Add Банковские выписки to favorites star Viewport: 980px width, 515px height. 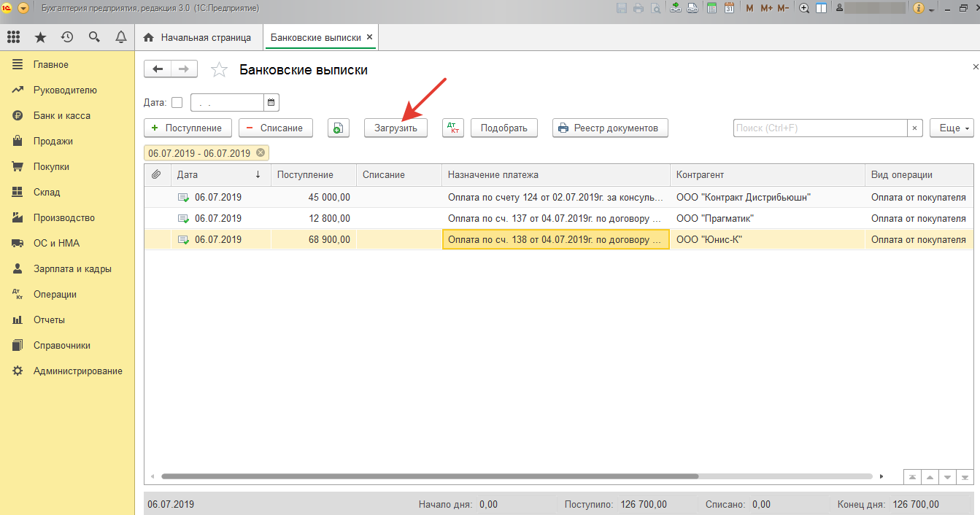[x=219, y=70]
